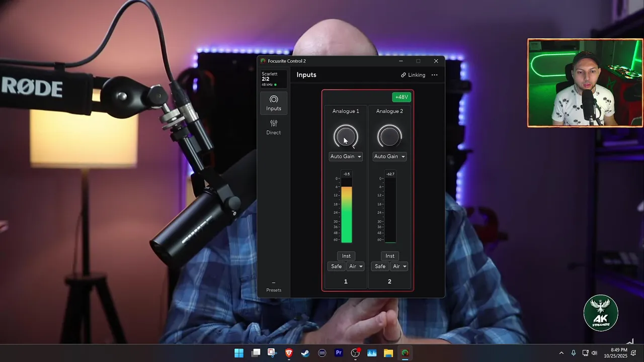Open the round grid app icon beside Steam

click(322, 353)
